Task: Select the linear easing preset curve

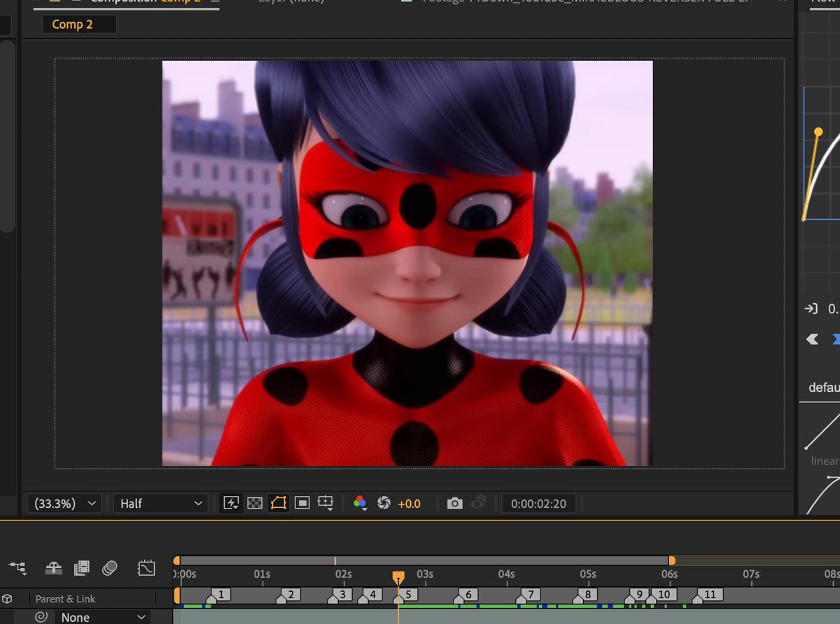Action: click(824, 430)
